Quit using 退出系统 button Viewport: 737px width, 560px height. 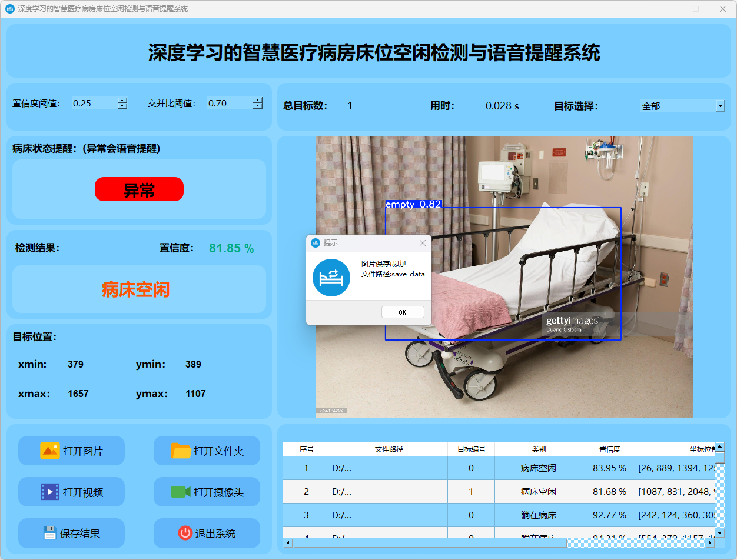(x=207, y=533)
